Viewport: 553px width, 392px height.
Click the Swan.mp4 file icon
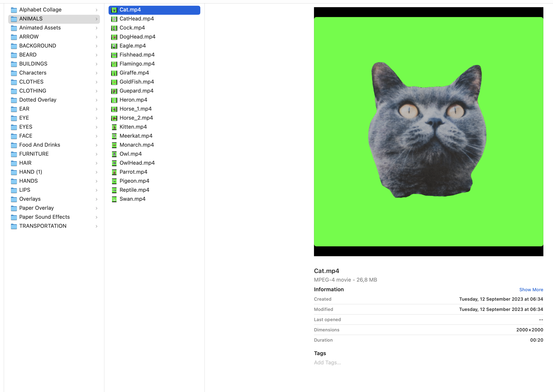[114, 199]
